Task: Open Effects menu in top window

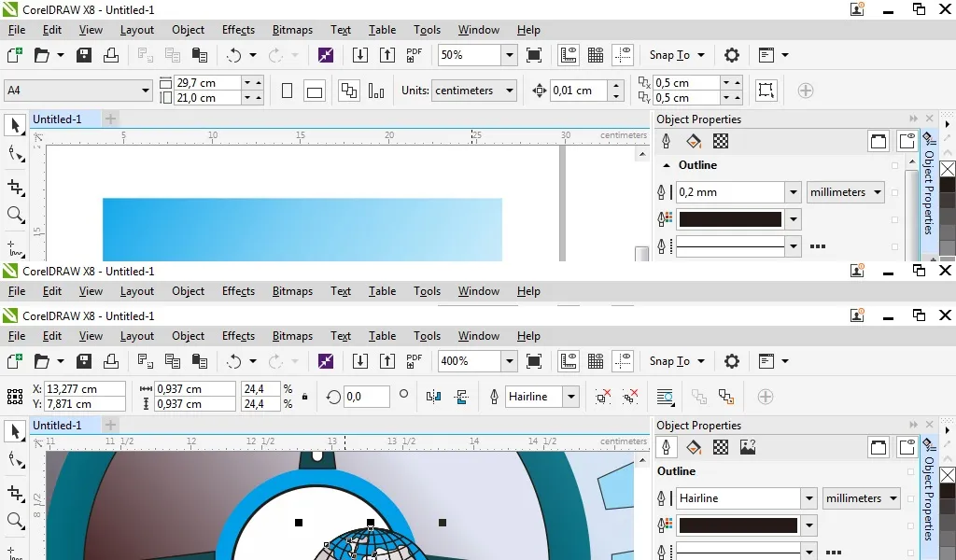Action: (238, 30)
